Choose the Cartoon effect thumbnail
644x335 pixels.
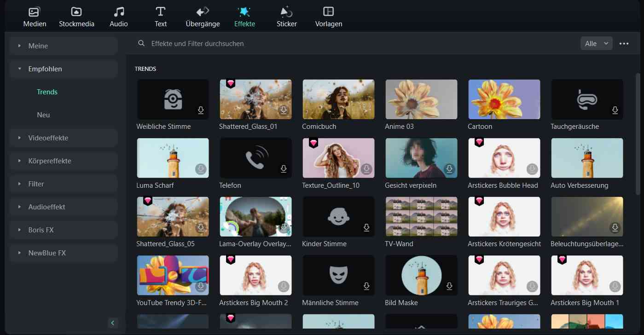504,99
